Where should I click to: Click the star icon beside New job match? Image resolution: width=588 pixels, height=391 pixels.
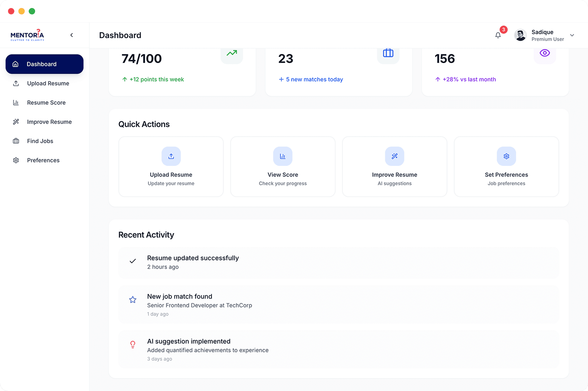click(x=133, y=299)
